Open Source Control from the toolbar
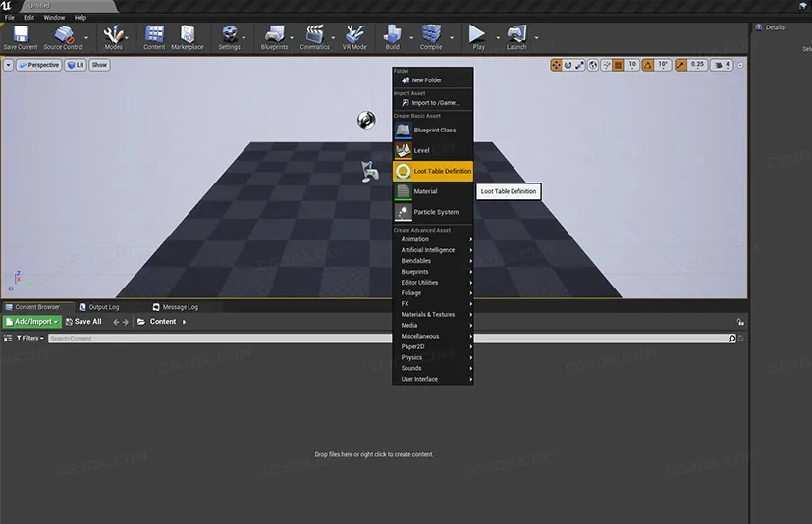This screenshot has height=524, width=812. point(63,37)
